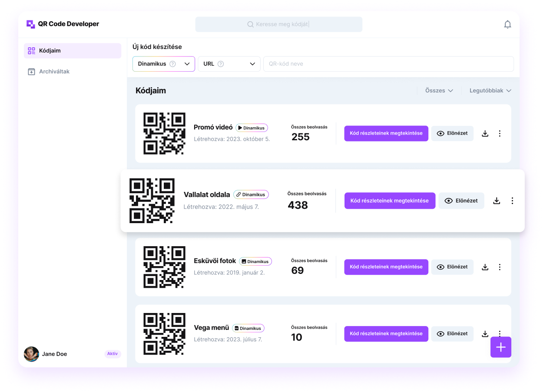
Task: Click the scan count 255
Action: click(301, 137)
